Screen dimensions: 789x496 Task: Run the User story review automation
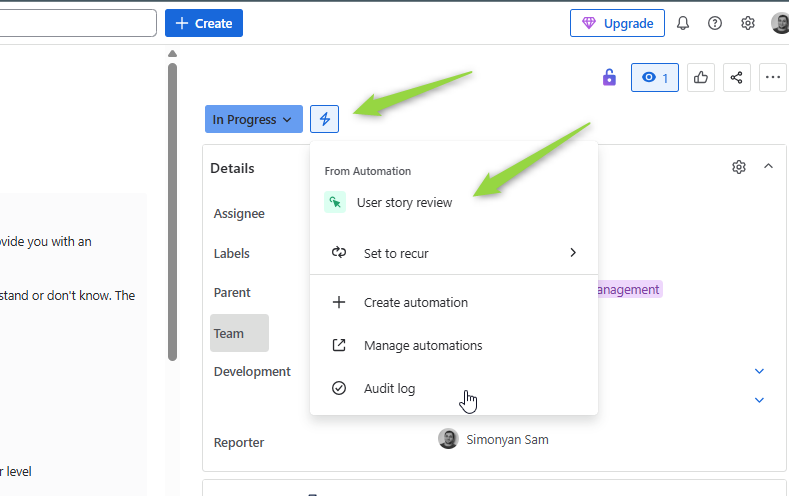(x=404, y=203)
